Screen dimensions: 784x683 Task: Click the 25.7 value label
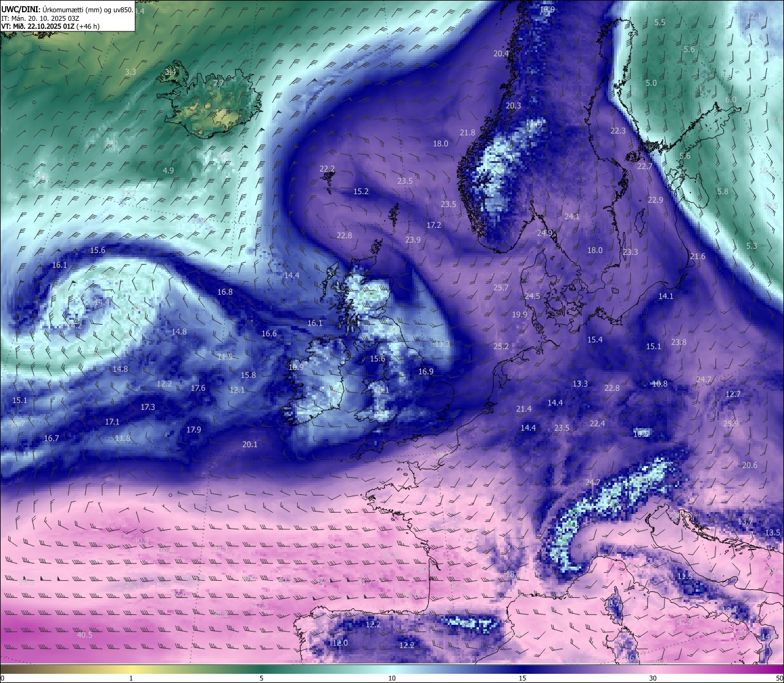coord(501,288)
